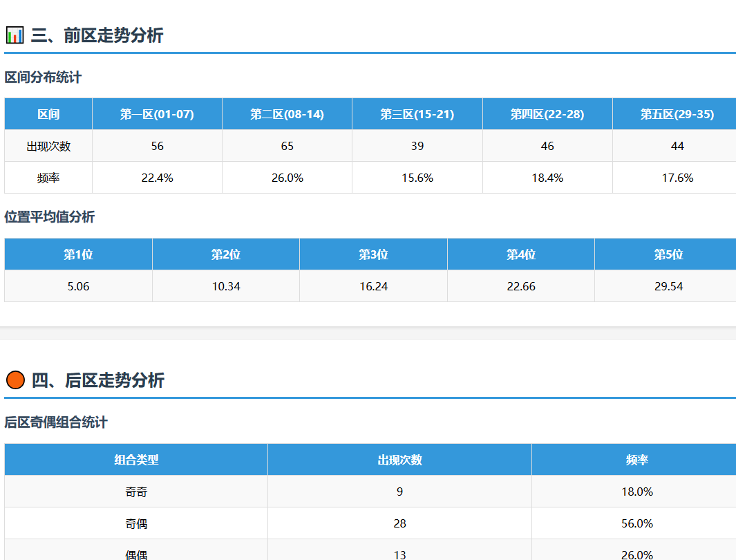Select the 后区奇偶组合统计 subheading
Viewport: 736px width, 560px height.
click(x=56, y=422)
